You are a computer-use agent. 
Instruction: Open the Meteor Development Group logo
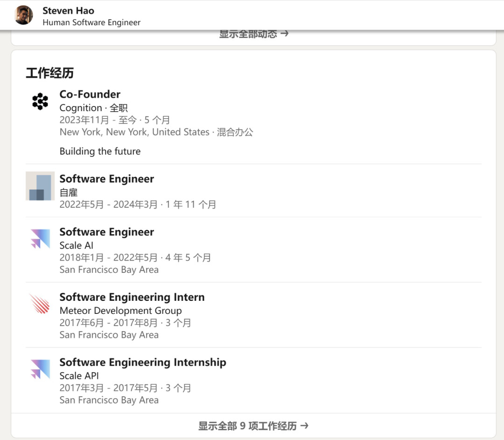point(40,304)
